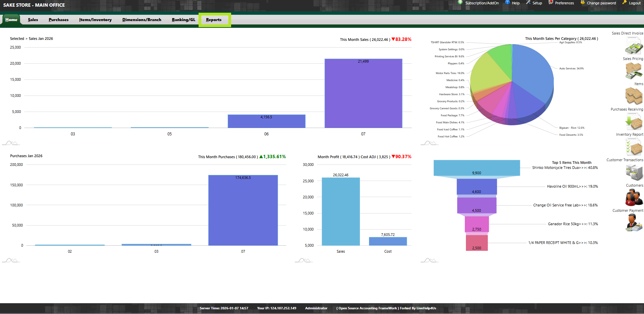Open the Change password link
644x314 pixels.
coord(601,3)
